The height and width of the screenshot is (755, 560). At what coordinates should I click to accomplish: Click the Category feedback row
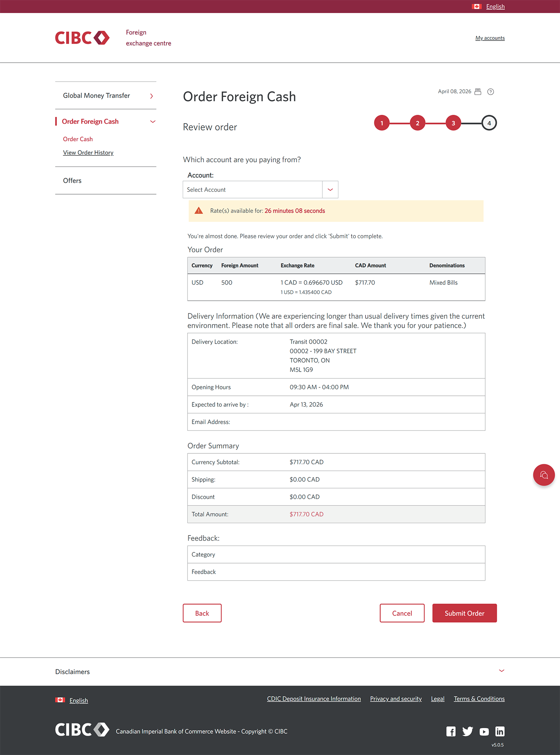pos(336,555)
